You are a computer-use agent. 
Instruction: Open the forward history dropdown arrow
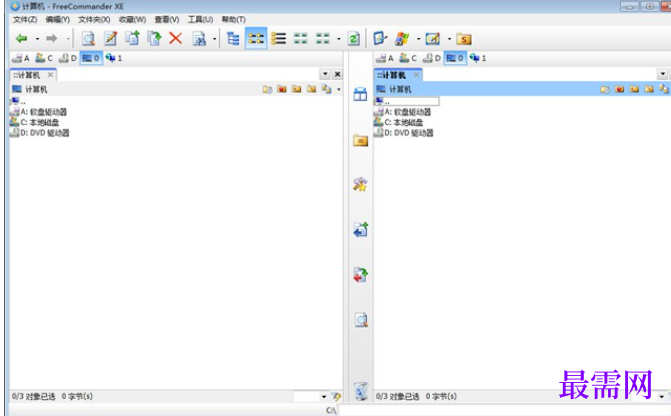[68, 39]
